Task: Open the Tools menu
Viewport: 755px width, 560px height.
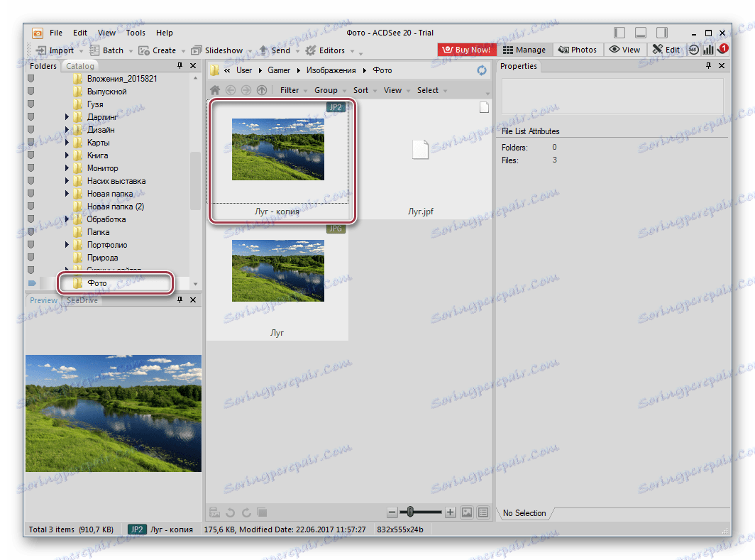Action: [x=136, y=33]
